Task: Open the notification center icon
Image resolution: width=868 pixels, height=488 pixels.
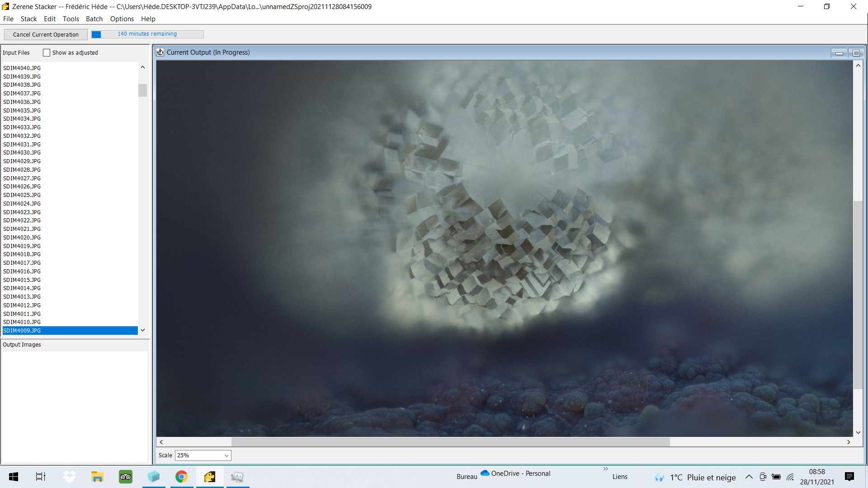Action: tap(849, 477)
